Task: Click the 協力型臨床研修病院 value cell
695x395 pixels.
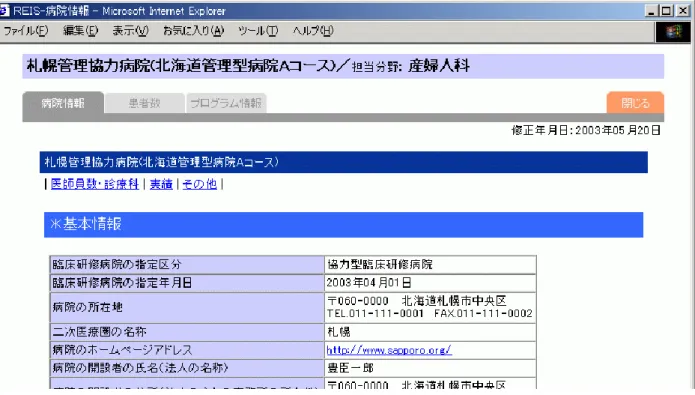Action: (x=430, y=265)
